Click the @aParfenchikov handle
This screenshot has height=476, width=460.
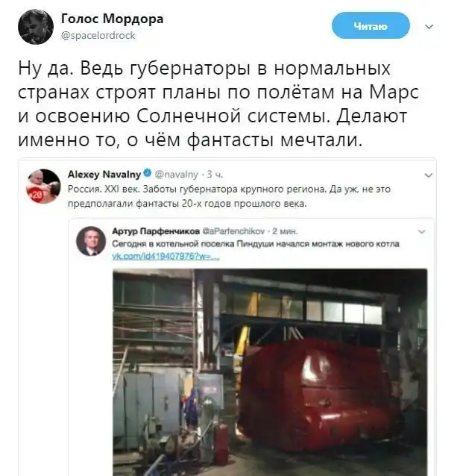point(233,231)
